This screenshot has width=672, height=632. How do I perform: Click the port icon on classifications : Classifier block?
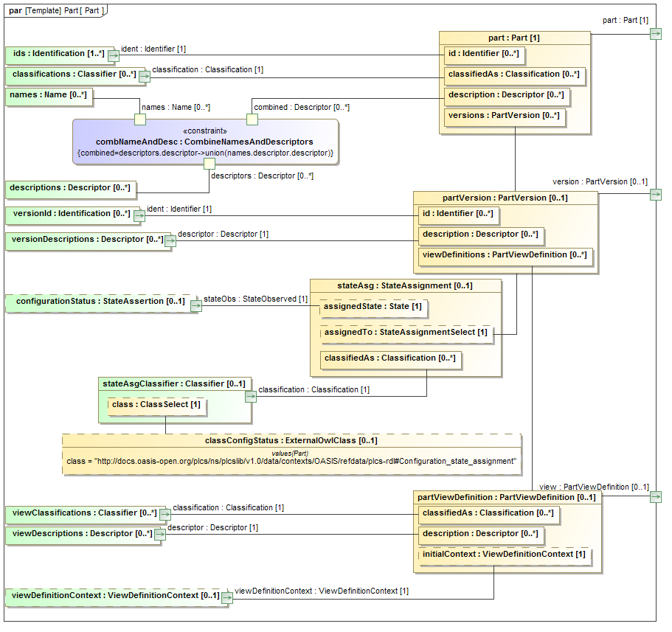(145, 77)
